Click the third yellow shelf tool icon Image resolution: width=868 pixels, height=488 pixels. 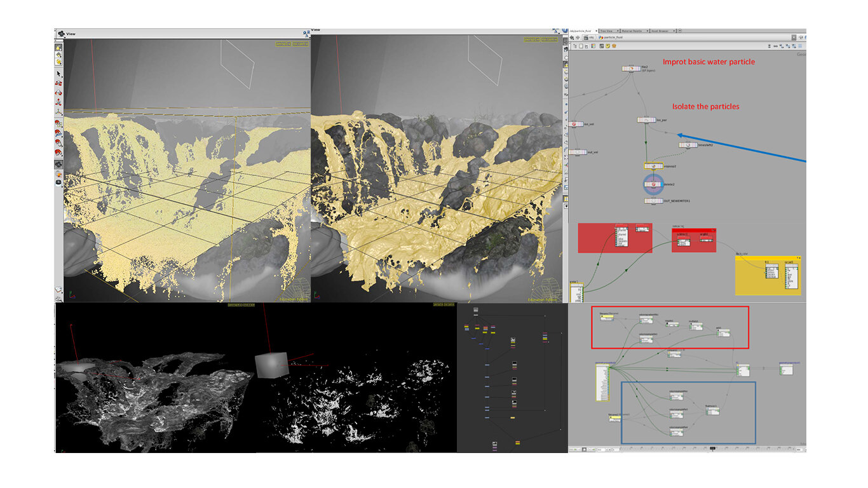(58, 62)
